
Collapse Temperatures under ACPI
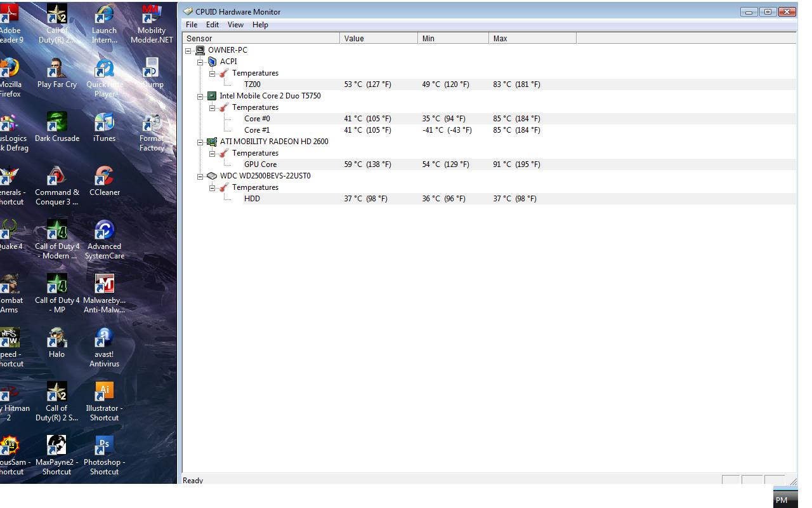pos(213,73)
